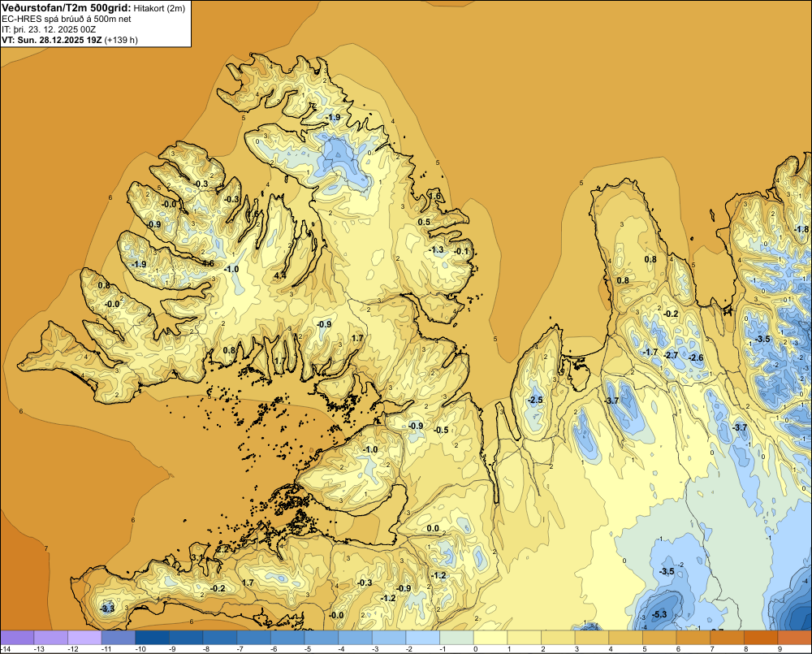812x654 pixels.
Task: Select the legend swatch between 2 and 3
Action: click(559, 638)
